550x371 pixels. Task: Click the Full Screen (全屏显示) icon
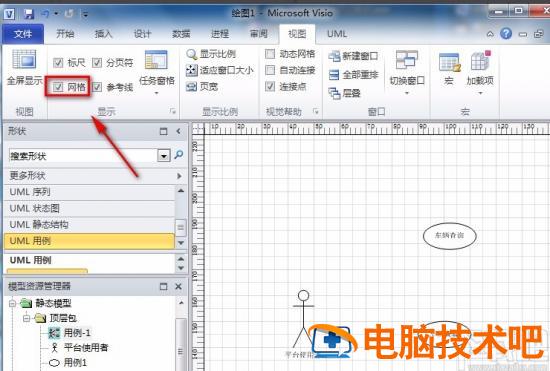point(24,59)
